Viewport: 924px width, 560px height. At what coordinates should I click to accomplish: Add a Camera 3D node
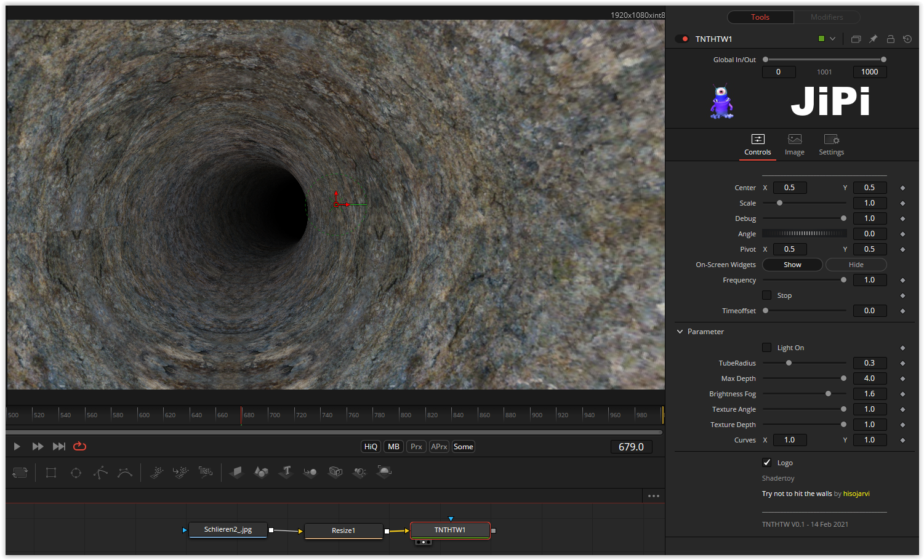tap(335, 473)
